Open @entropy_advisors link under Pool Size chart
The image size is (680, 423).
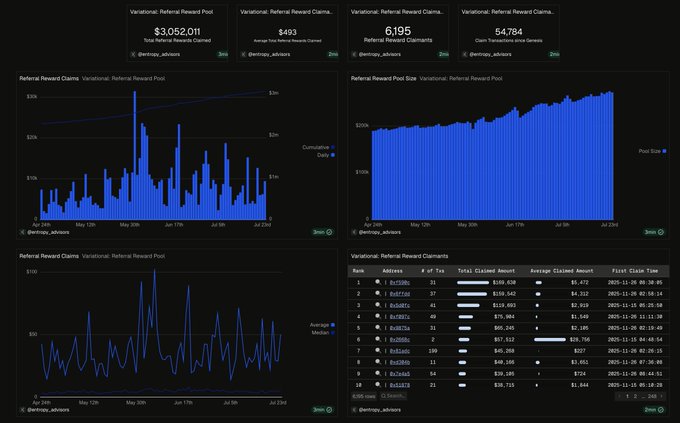coord(379,232)
